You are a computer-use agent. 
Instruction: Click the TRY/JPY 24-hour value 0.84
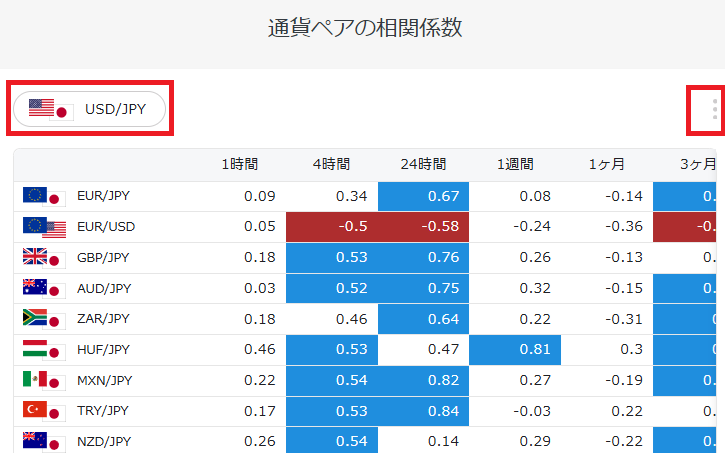pyautogui.click(x=424, y=411)
